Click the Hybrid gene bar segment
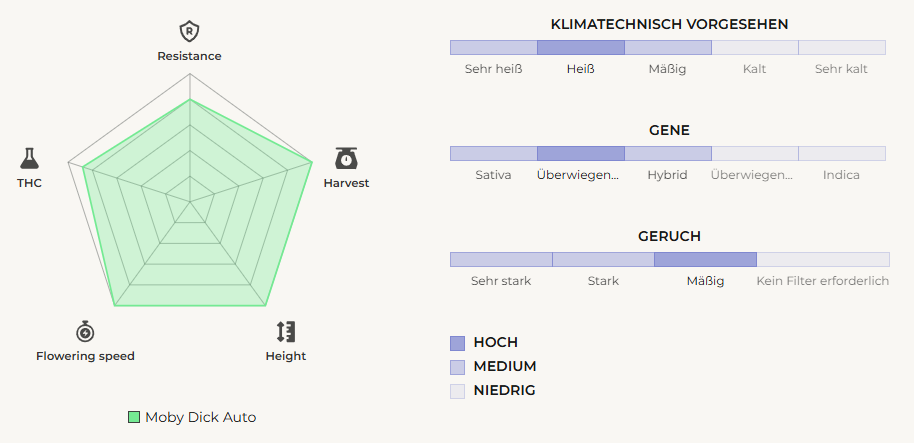This screenshot has height=443, width=914. pyautogui.click(x=668, y=153)
